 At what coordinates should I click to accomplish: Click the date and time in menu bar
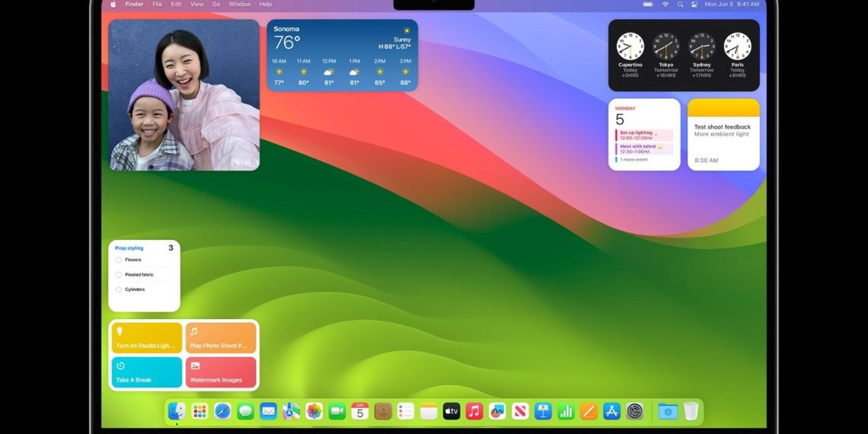coord(732,5)
